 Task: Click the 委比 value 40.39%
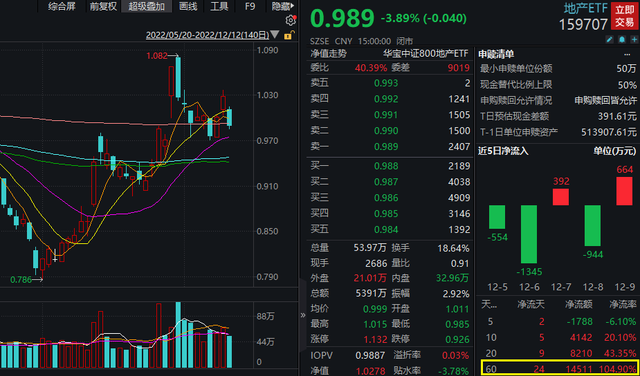(371, 68)
